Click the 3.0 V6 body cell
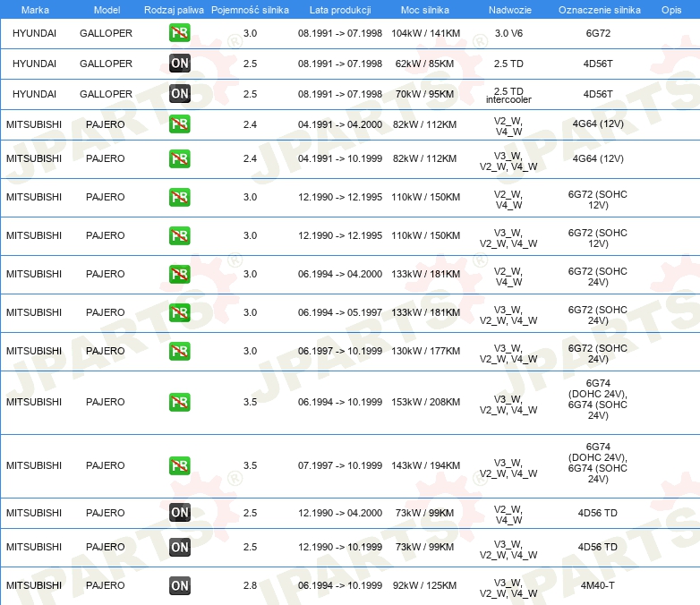The width and height of the screenshot is (700, 605). (x=508, y=33)
